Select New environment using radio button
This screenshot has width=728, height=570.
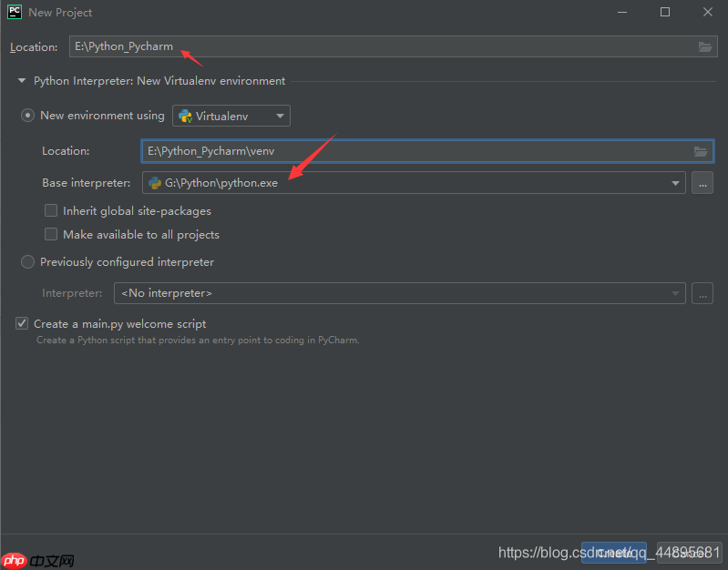[28, 115]
